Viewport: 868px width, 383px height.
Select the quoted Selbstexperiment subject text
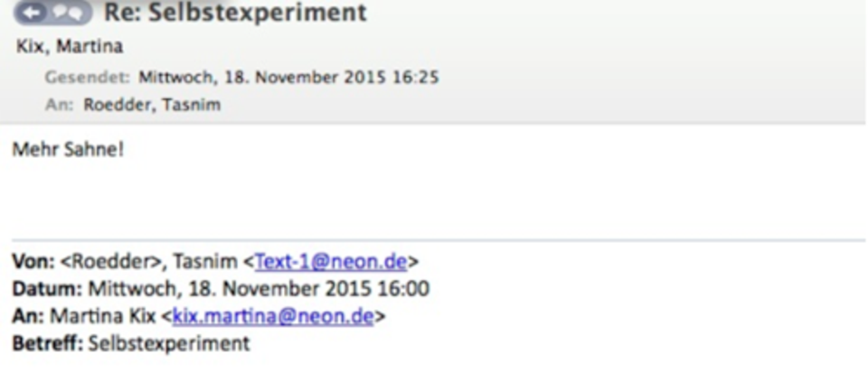[x=169, y=344]
